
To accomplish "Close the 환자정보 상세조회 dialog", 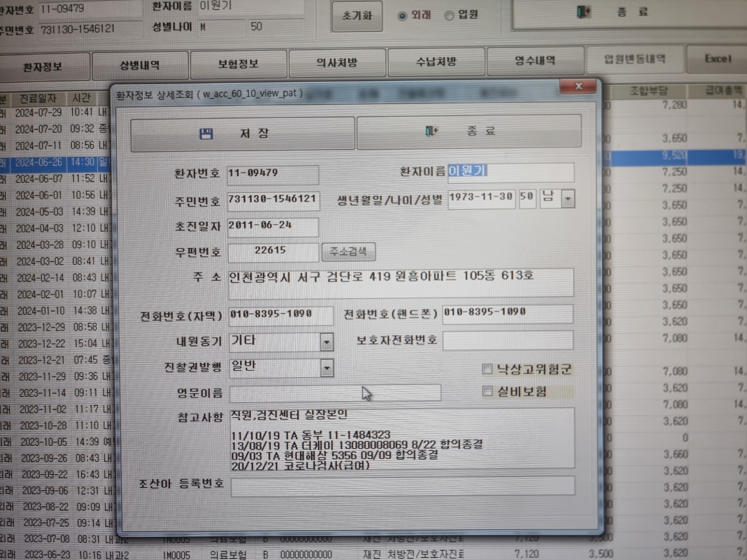I will pyautogui.click(x=578, y=86).
